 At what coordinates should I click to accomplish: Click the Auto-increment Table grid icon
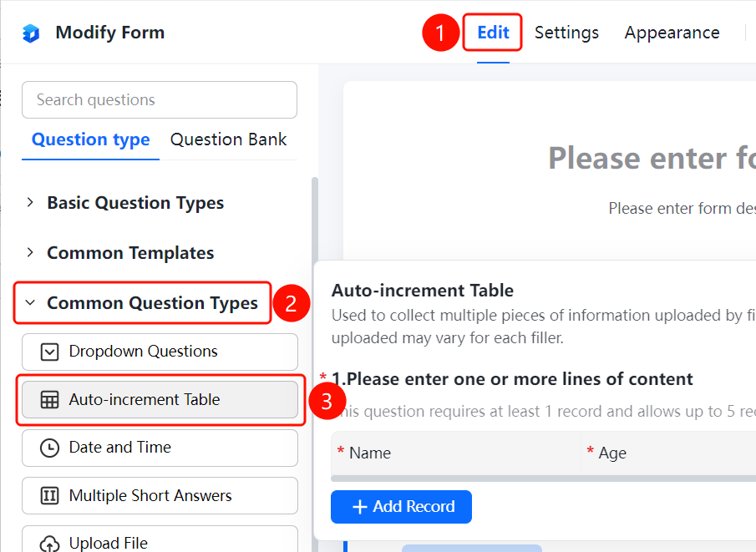click(49, 400)
